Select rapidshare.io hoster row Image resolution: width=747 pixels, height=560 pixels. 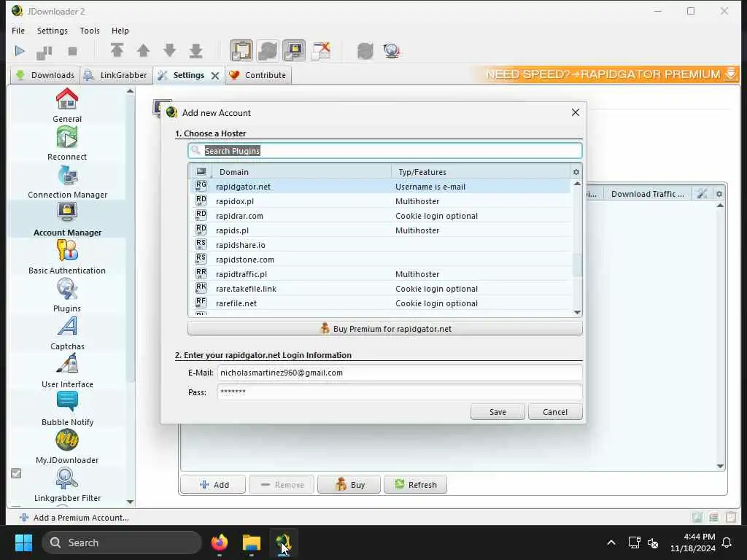point(380,245)
